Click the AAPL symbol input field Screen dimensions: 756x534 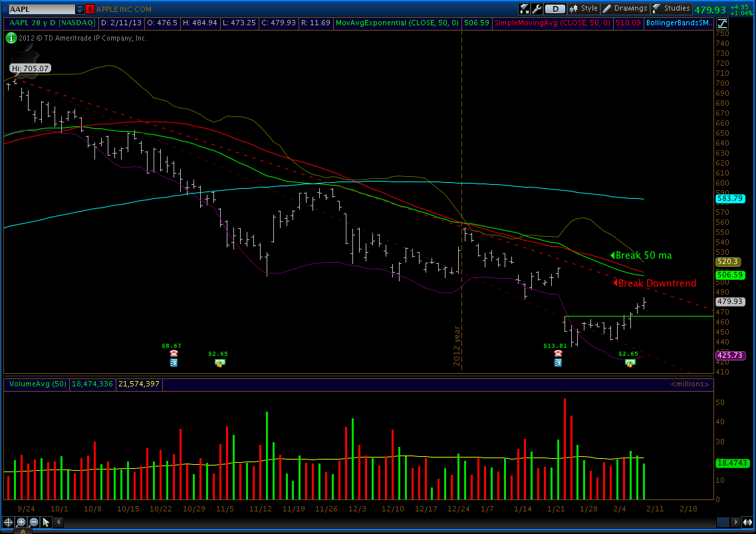pos(41,9)
